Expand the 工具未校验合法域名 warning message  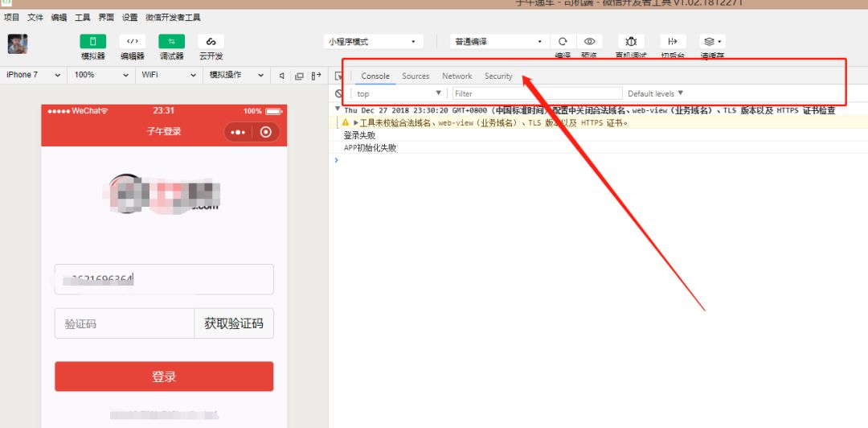click(x=356, y=122)
